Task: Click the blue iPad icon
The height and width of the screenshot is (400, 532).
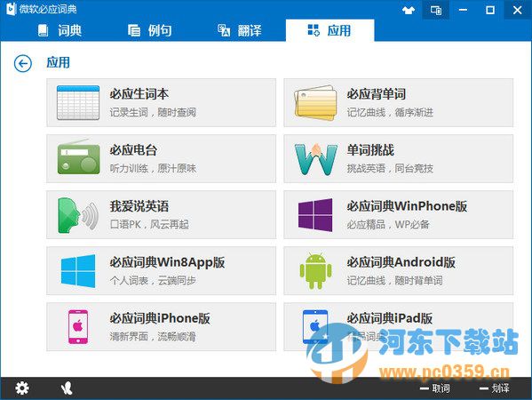Action: (315, 327)
